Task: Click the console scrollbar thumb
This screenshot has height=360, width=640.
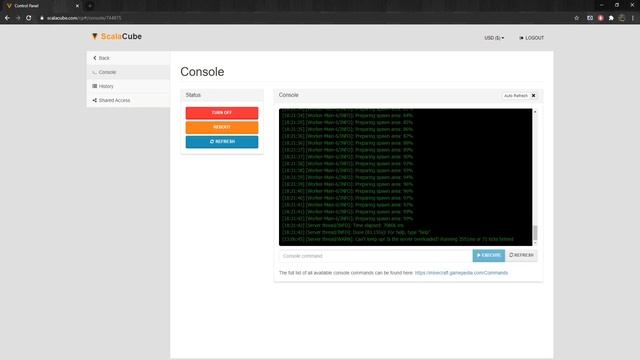Action: point(535,233)
